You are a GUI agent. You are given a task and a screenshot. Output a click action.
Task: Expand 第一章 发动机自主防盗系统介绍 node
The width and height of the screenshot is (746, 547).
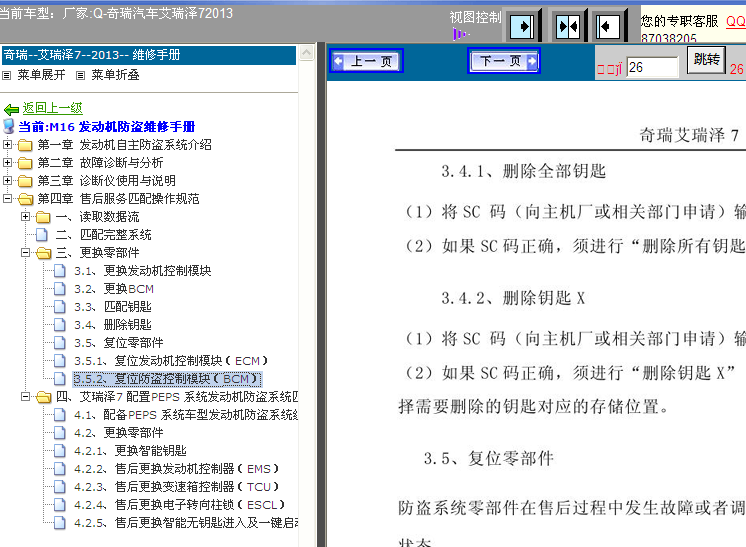click(x=7, y=144)
